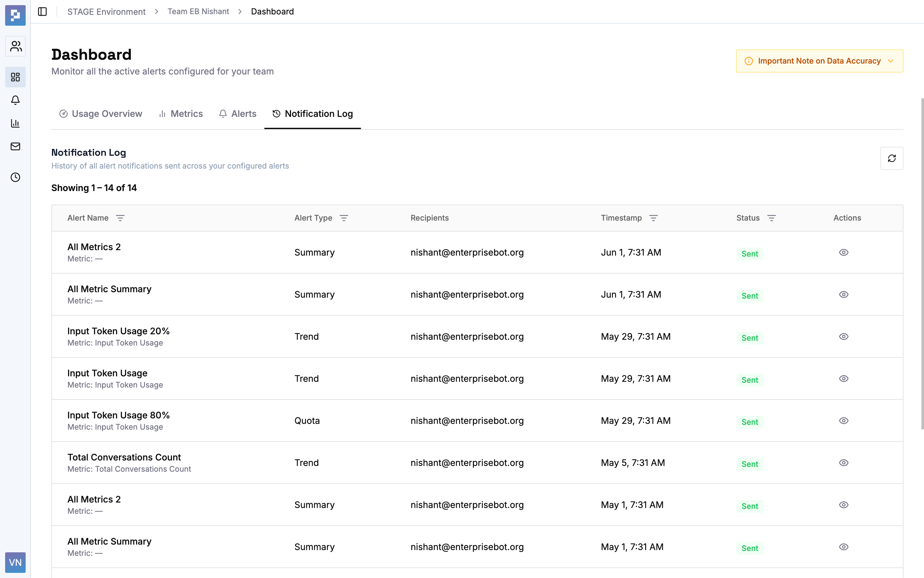Viewport: 924px width, 578px height.
Task: Select Notification Log tab
Action: (x=312, y=114)
